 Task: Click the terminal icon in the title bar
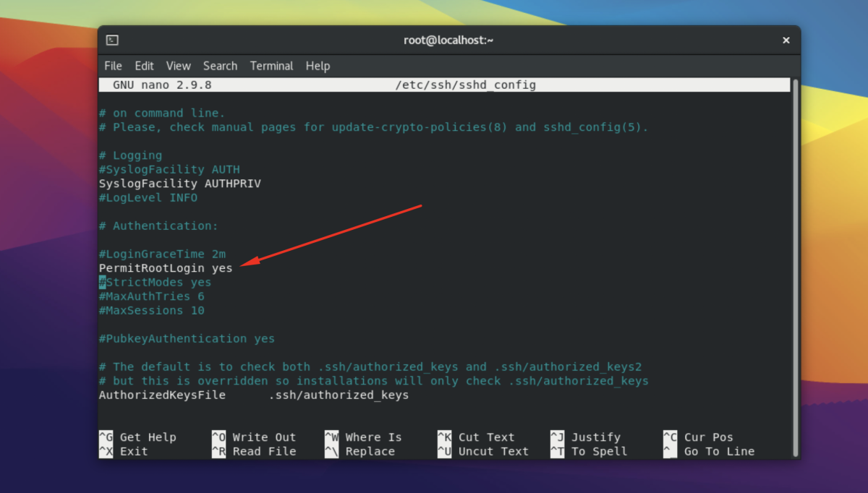112,40
